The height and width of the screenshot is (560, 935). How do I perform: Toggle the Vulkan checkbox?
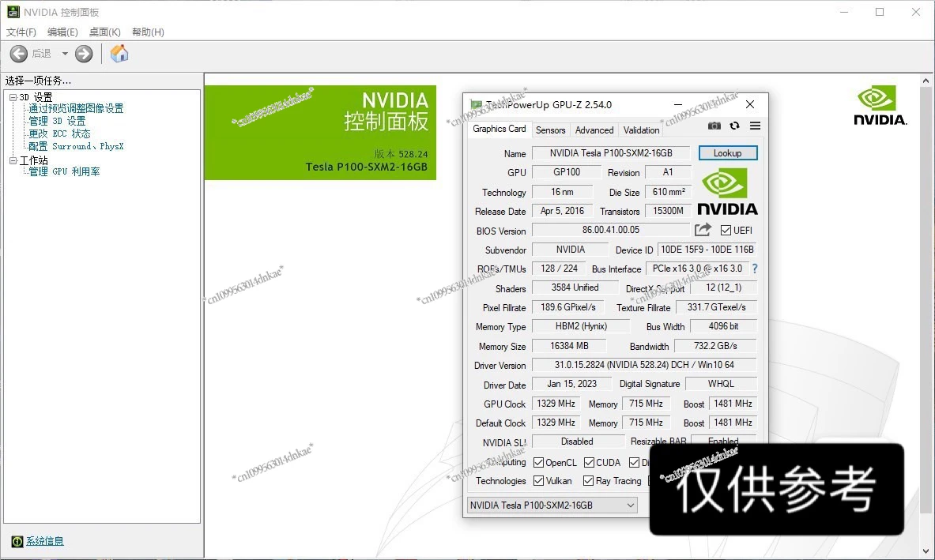click(x=538, y=481)
